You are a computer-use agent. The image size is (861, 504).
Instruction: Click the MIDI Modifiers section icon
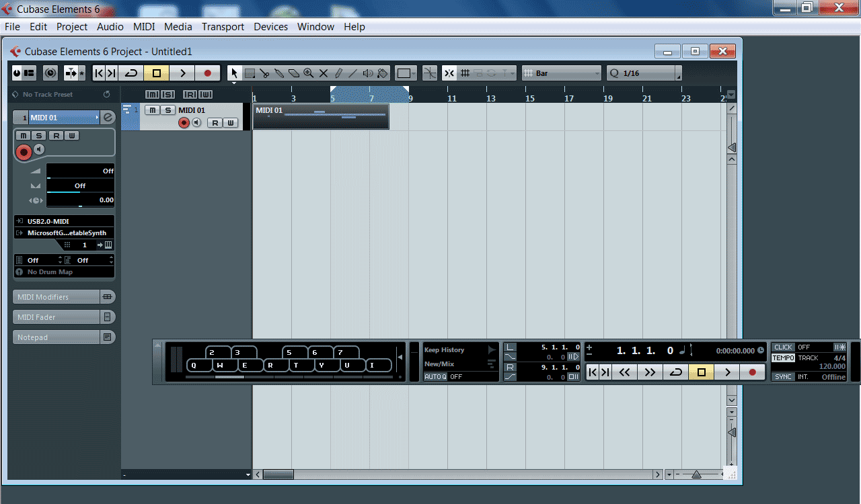point(107,296)
